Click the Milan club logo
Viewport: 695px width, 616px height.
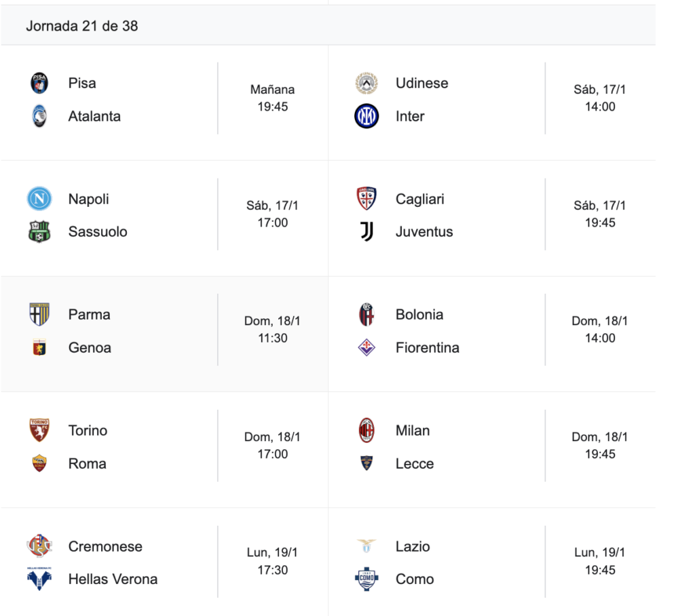[x=367, y=431]
